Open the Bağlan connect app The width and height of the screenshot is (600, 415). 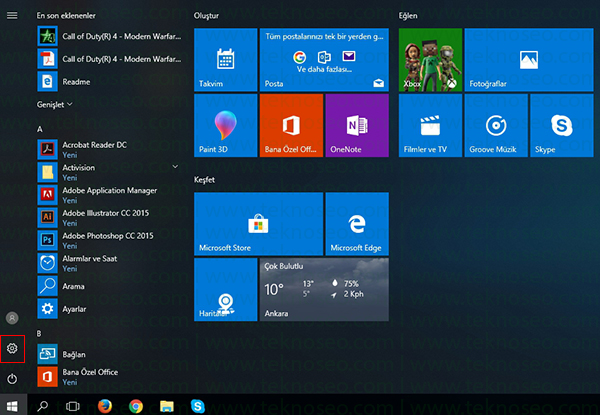coord(109,354)
